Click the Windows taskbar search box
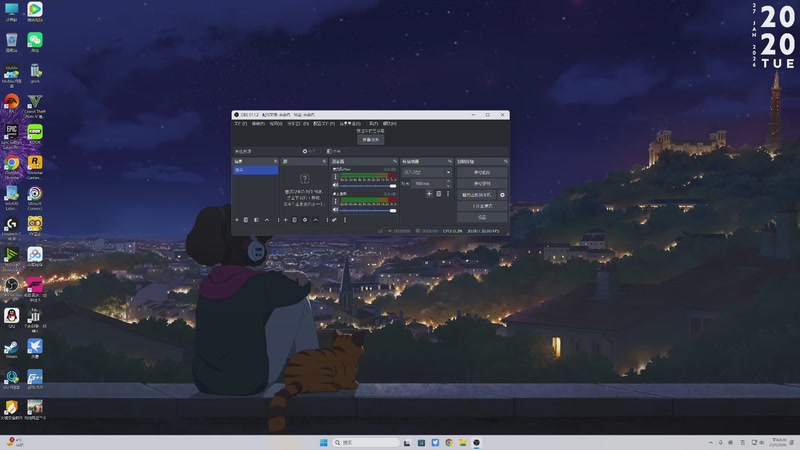 pyautogui.click(x=365, y=442)
